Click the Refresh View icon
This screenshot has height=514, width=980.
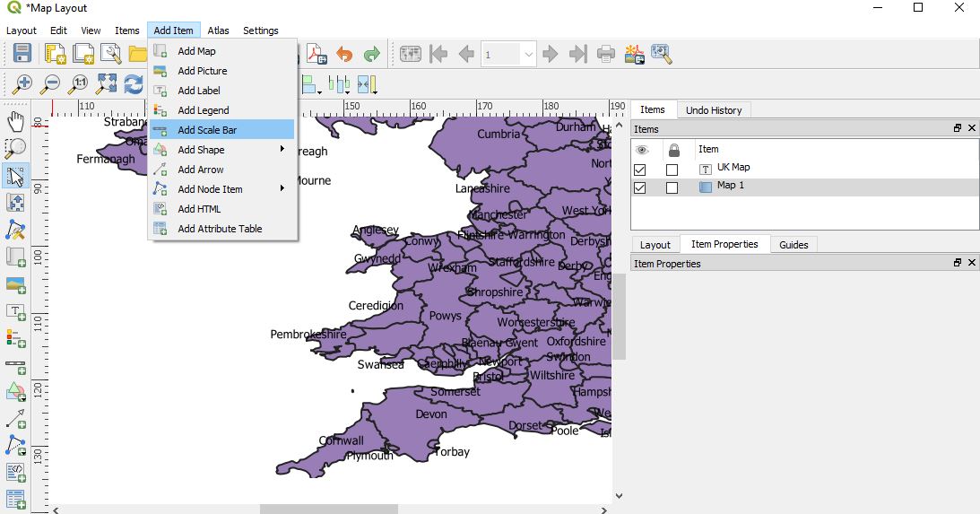coord(134,84)
